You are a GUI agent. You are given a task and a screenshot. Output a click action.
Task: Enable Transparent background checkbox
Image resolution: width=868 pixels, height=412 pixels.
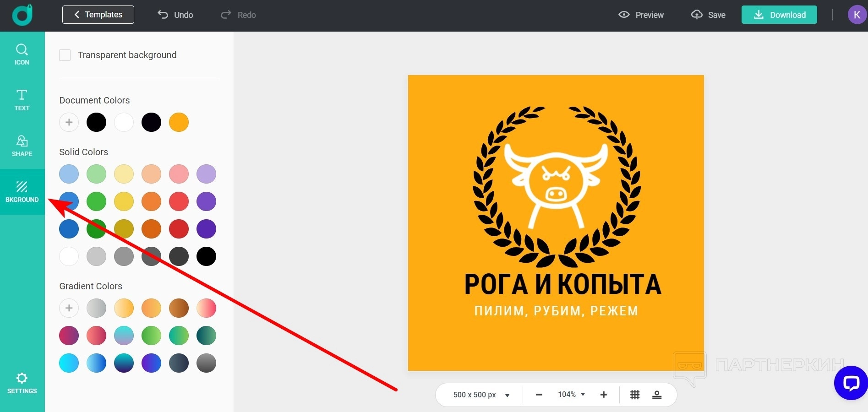[x=65, y=55]
